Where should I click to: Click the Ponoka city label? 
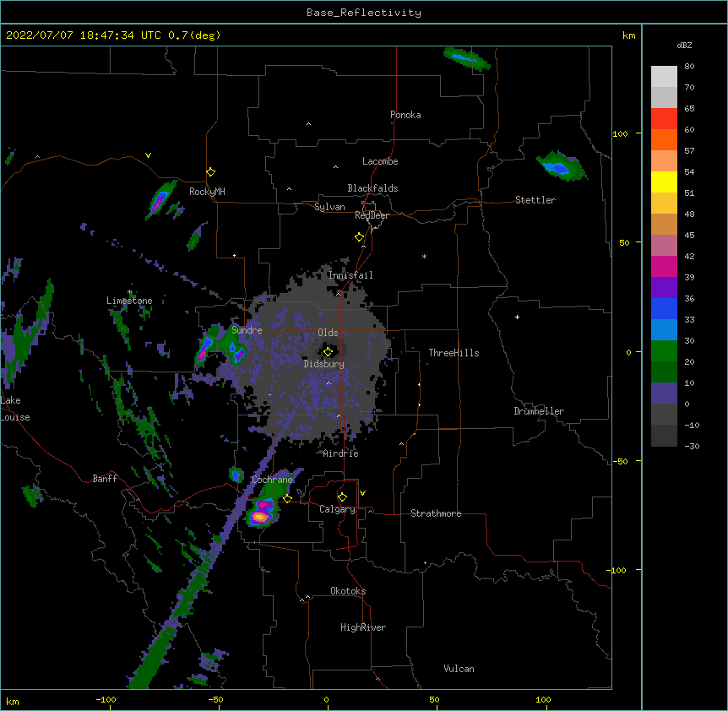[405, 115]
